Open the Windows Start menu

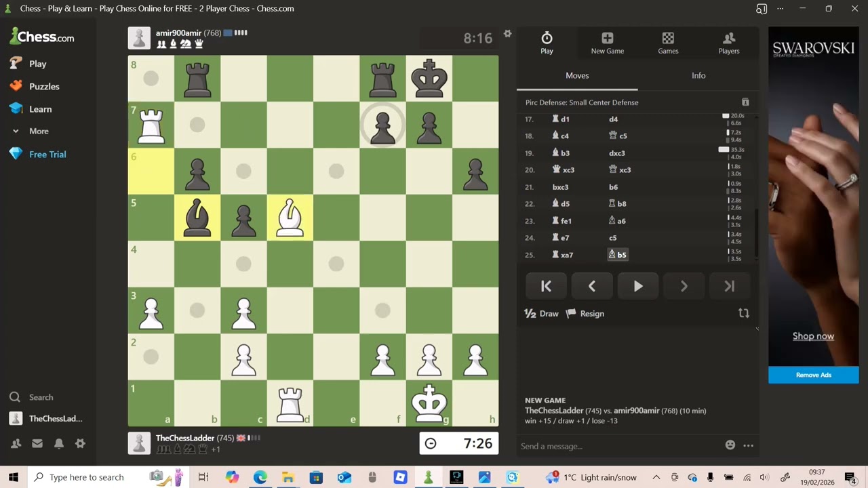point(14,477)
